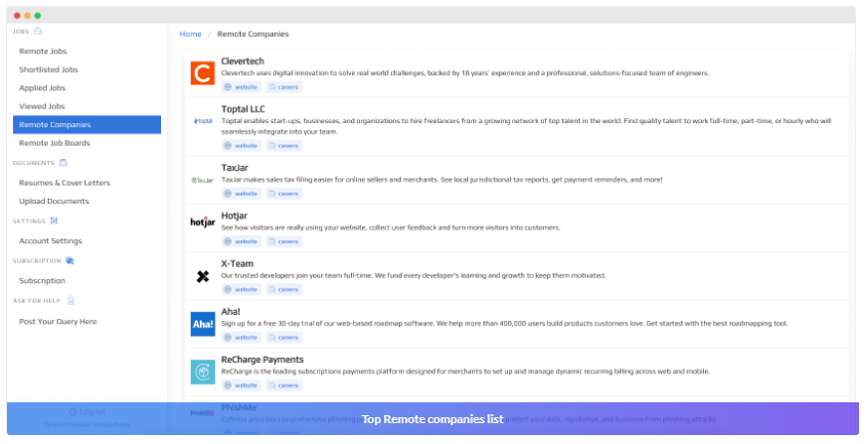Open ReCharge Payments website link
This screenshot has height=444, width=868.
(x=242, y=384)
